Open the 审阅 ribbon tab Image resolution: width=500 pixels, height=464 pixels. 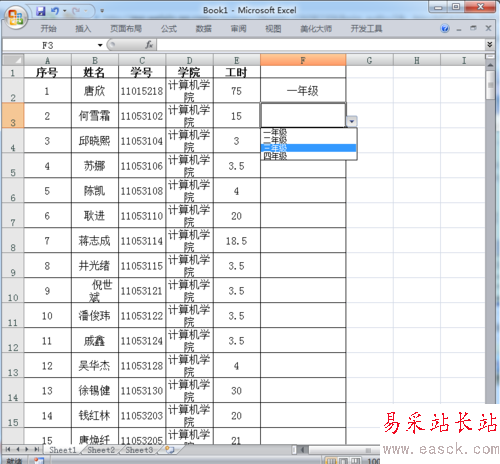pyautogui.click(x=238, y=29)
